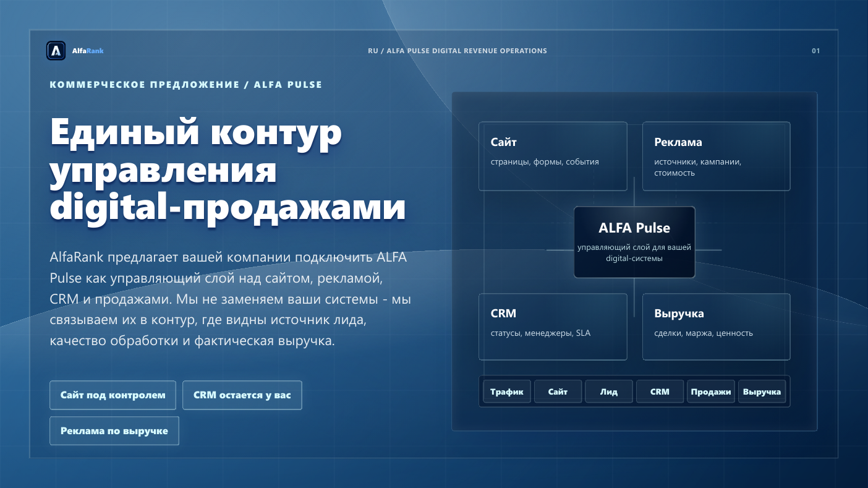
Task: Click the "Трафик" pipeline step
Action: [x=507, y=392]
